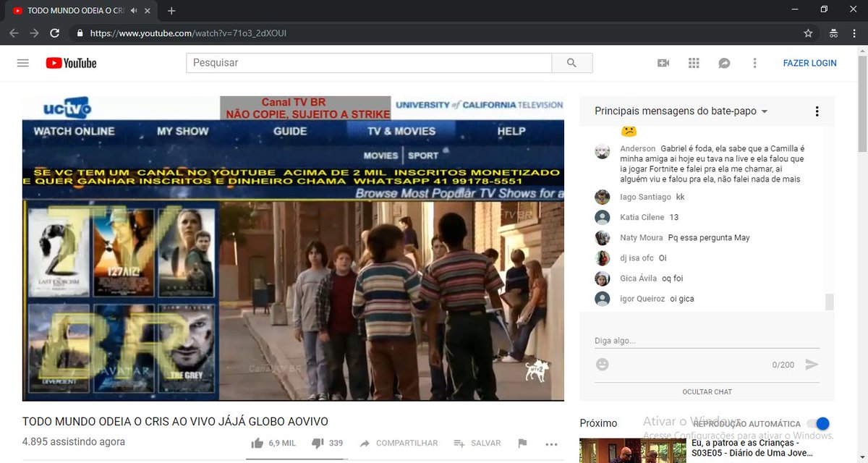868x463 pixels.
Task: Reload the page
Action: tap(54, 33)
